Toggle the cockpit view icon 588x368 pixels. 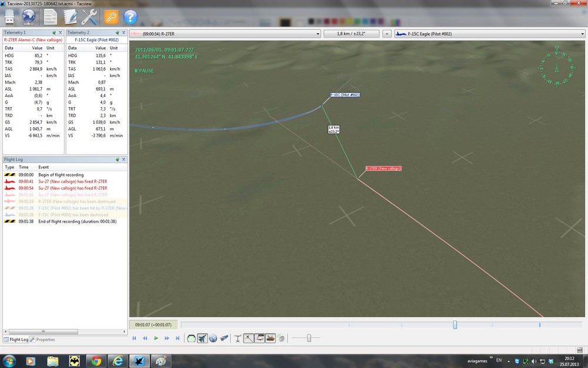191,339
